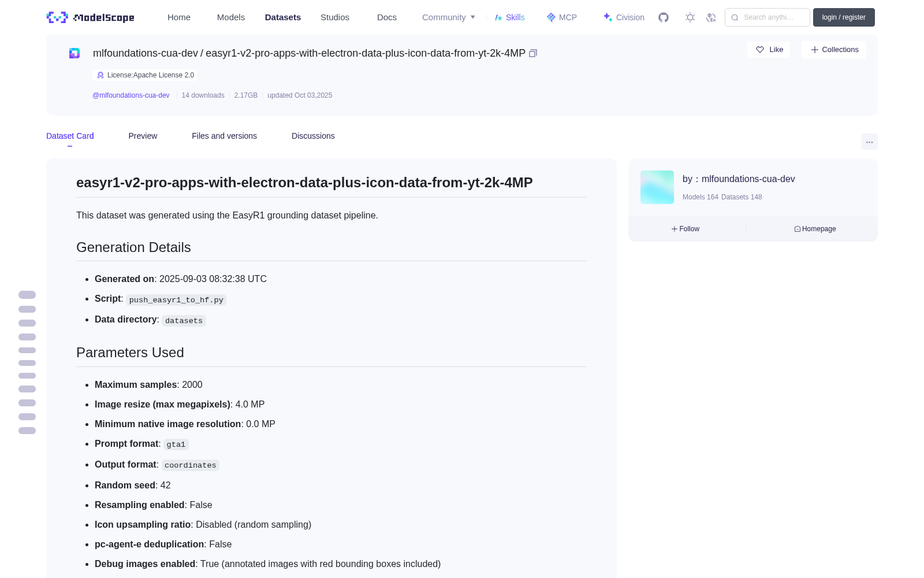Click 'Resampling enabled: False' list item
The height and width of the screenshot is (578, 924).
[154, 505]
